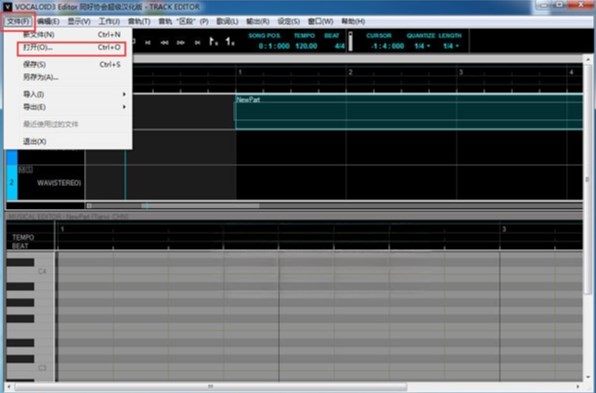The image size is (596, 393).
Task: Click the rewind transport button
Action: (x=164, y=43)
